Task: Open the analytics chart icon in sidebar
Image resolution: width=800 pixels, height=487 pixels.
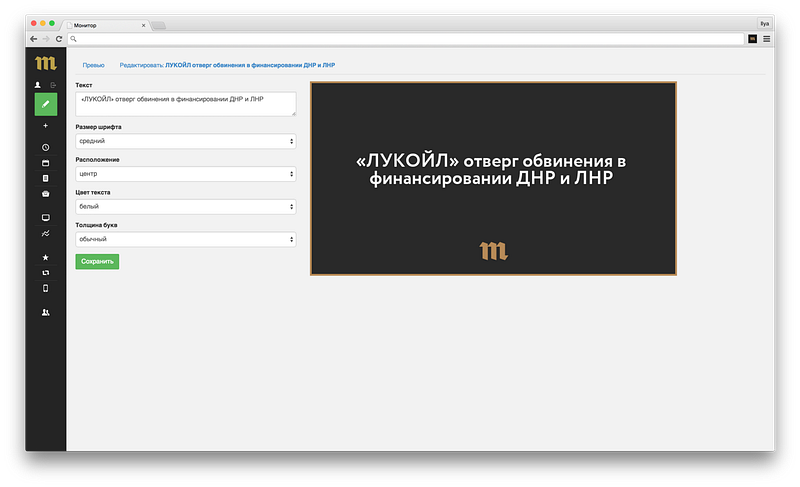Action: [x=45, y=234]
